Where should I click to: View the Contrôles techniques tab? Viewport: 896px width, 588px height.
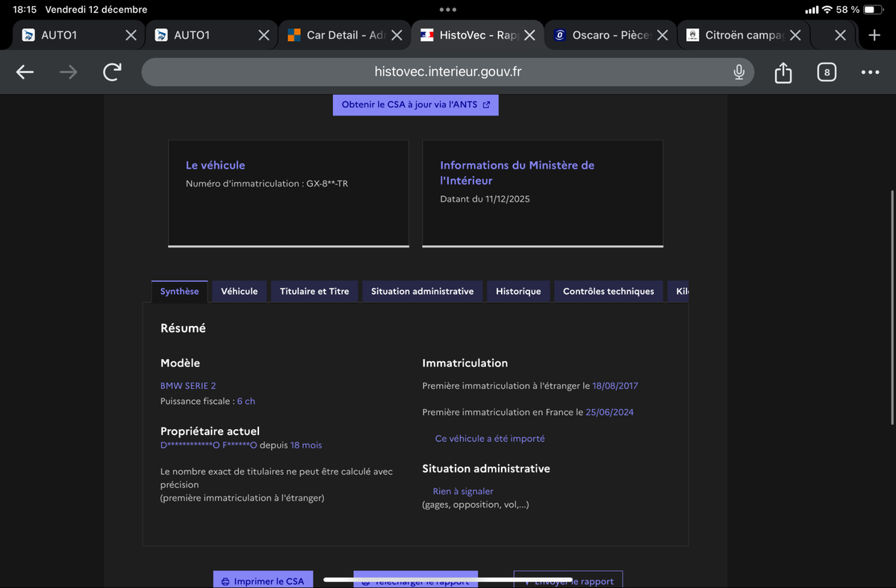pyautogui.click(x=608, y=291)
